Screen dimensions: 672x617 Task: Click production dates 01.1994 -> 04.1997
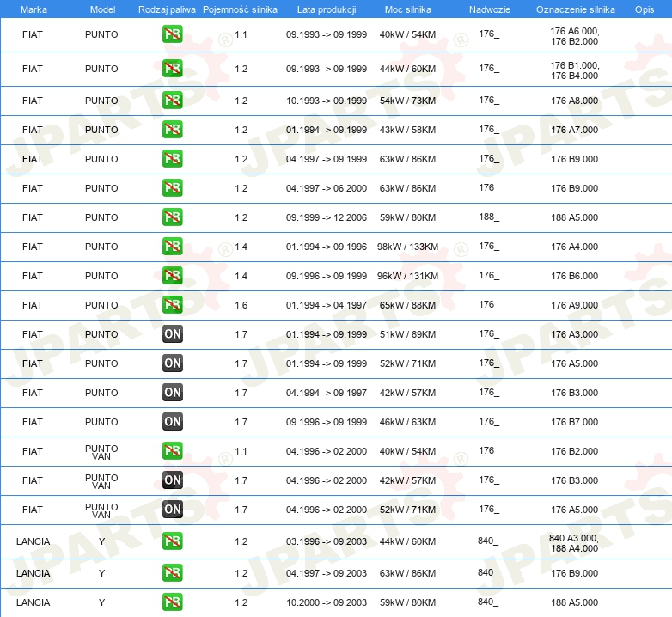[x=327, y=305]
